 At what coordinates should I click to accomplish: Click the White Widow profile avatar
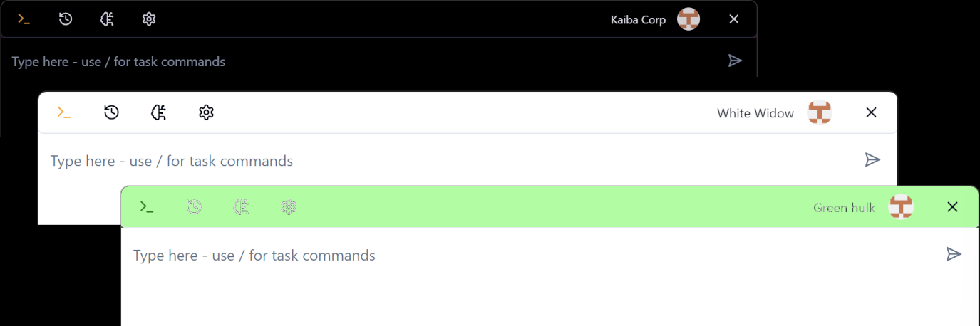[820, 112]
